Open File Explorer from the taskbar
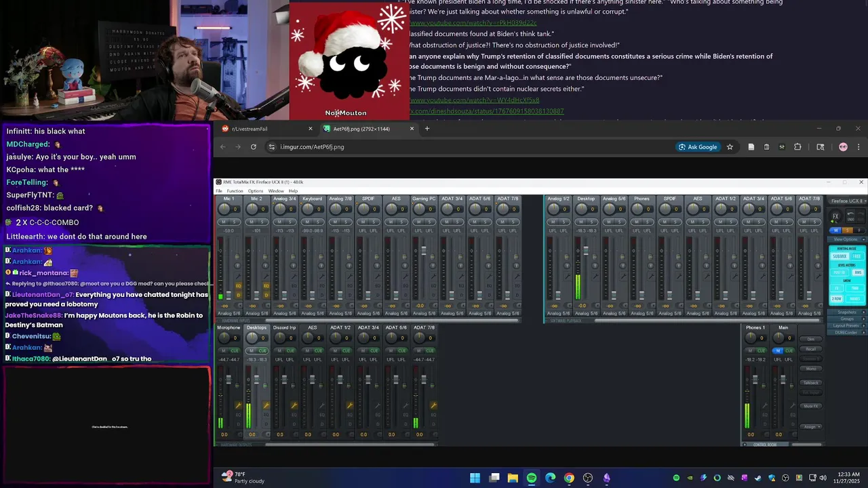 [x=513, y=478]
